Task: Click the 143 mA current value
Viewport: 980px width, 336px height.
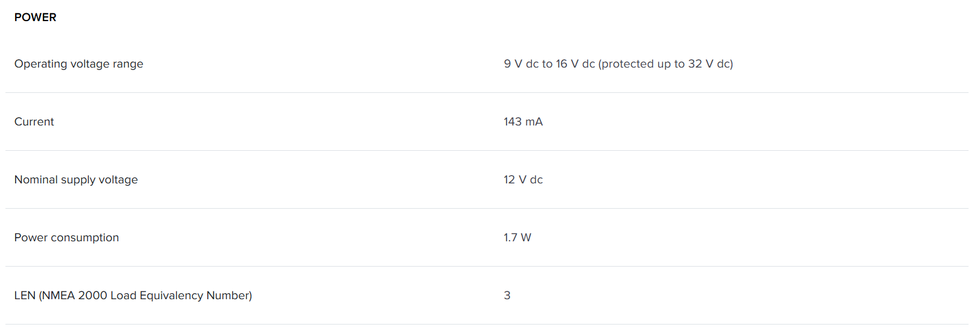Action: point(523,122)
